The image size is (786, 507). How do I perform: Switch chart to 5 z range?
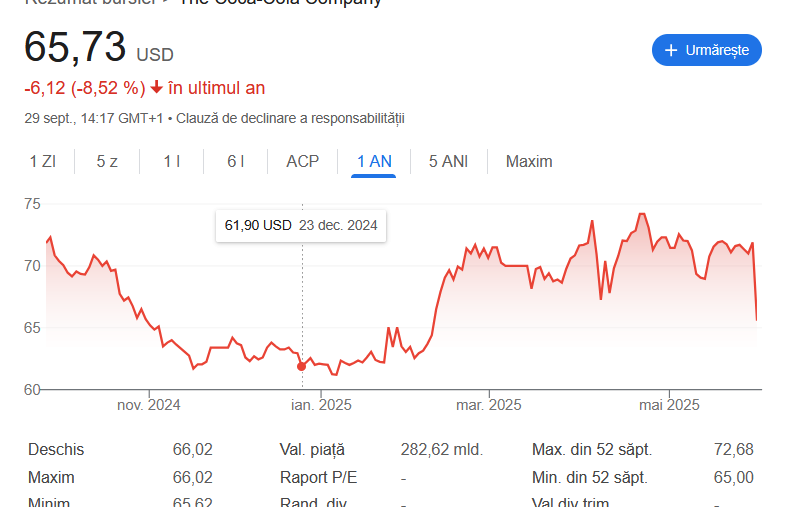[x=107, y=161]
